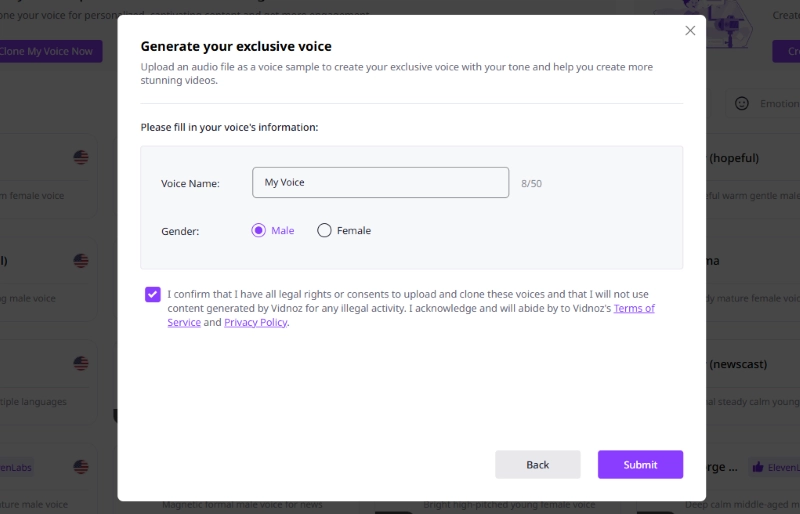Click the Clone My Voice Now button
This screenshot has height=514, width=800.
tap(48, 51)
